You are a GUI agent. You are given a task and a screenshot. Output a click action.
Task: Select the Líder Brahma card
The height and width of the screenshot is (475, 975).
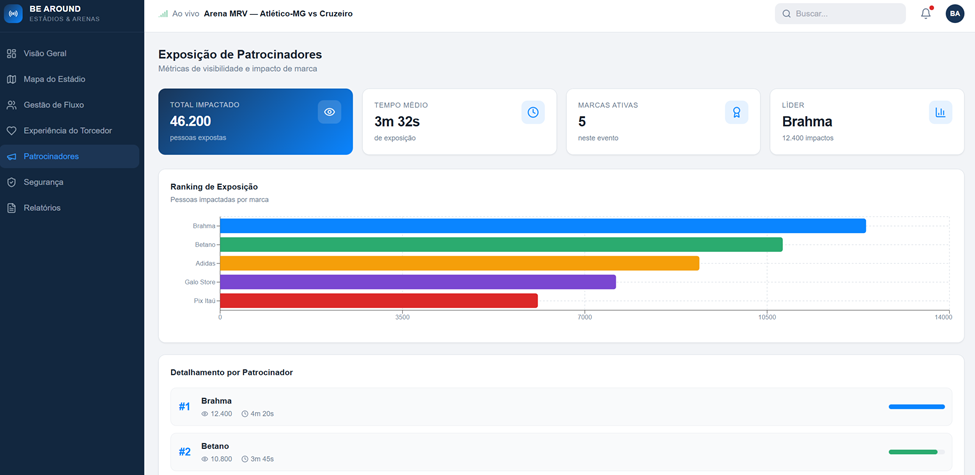coord(867,121)
